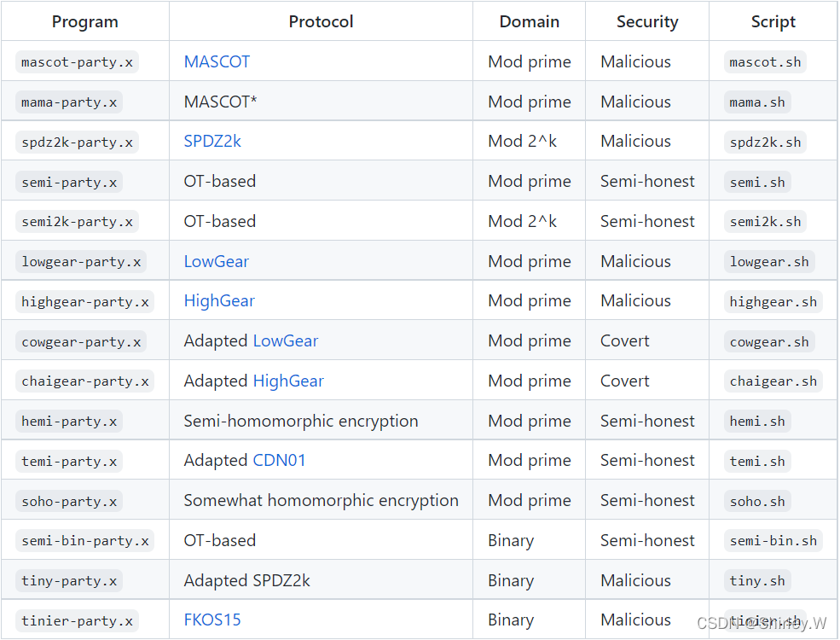840x640 pixels.
Task: Click the Somewhat homomorphic encryption cell
Action: click(321, 500)
